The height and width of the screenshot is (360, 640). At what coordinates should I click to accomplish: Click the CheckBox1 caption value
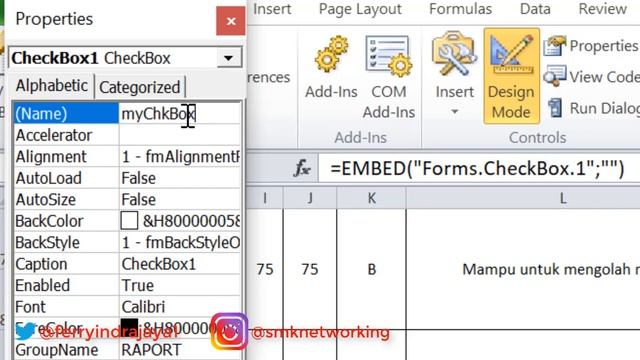180,264
